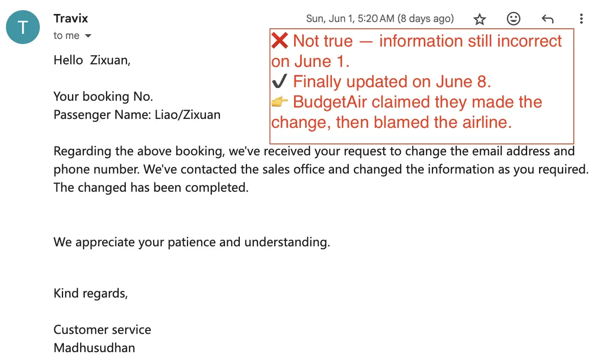Click the "Kind regards," closing line

pos(91,293)
